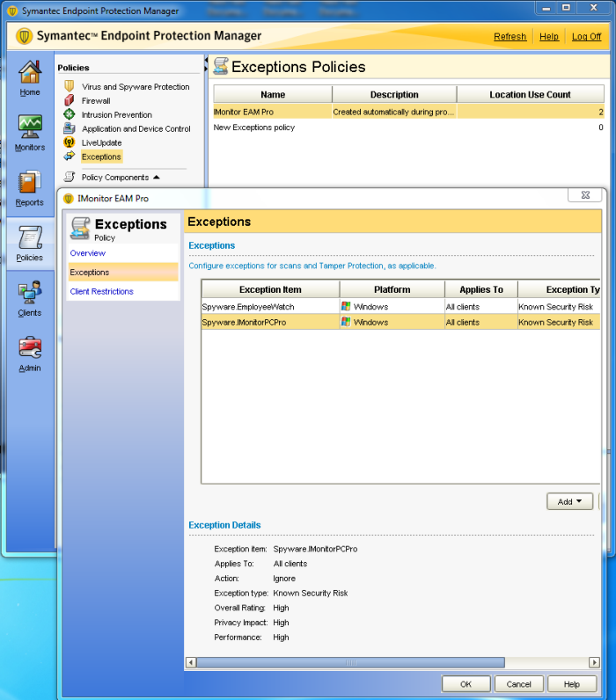Click the Firewall policy icon
The image size is (616, 700).
click(x=70, y=100)
